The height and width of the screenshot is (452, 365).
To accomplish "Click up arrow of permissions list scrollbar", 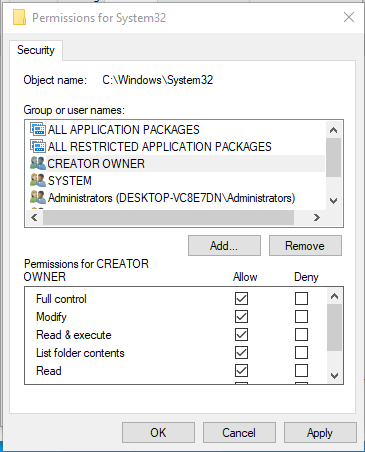I will 334,296.
